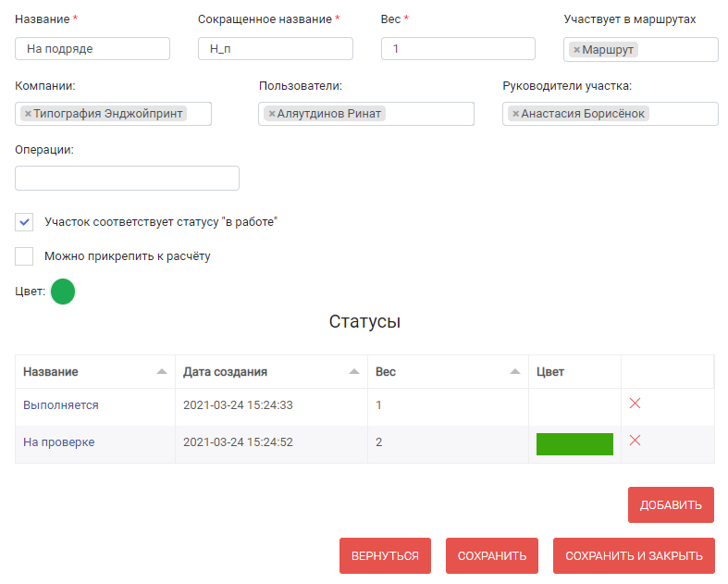Remove Типография Энджойпринт tag via its x
Viewport: 728px width, 584px height.
28,114
